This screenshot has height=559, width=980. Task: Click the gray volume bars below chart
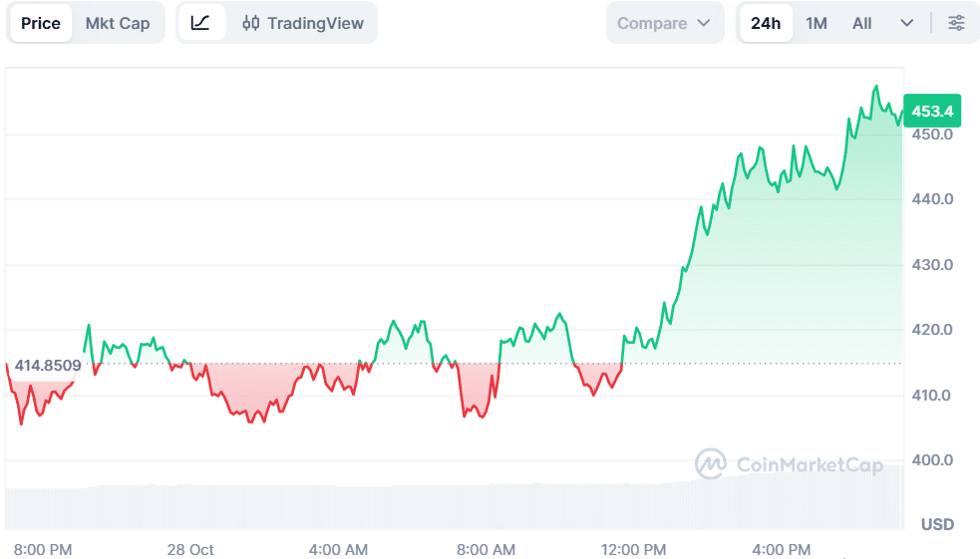click(x=449, y=506)
